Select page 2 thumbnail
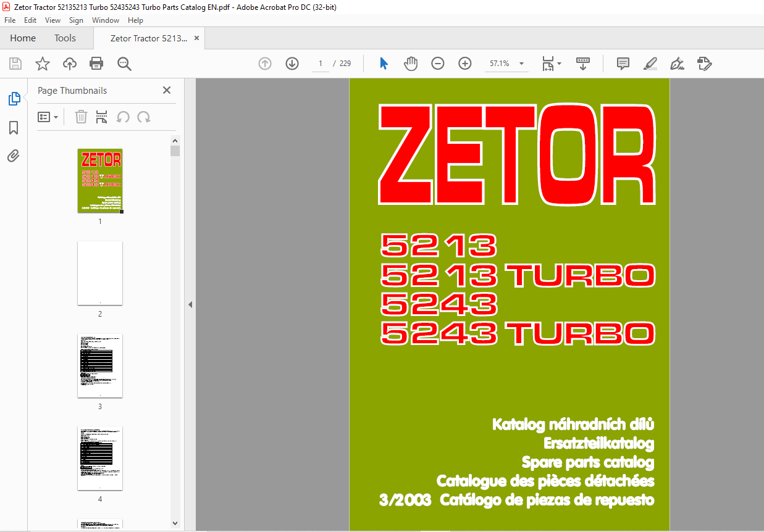This screenshot has height=532, width=764. click(100, 273)
